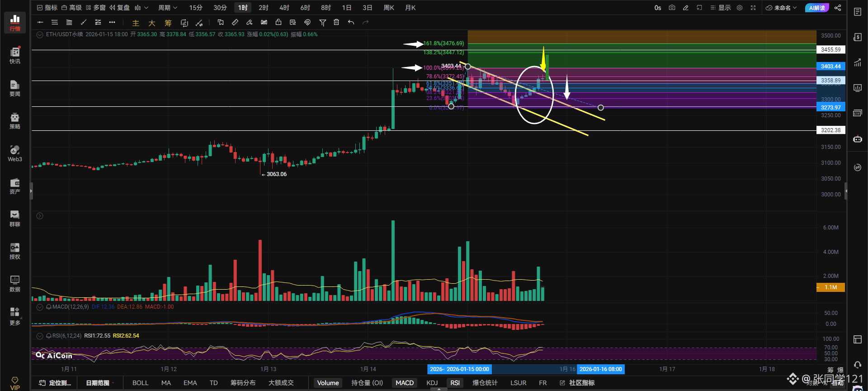Screen dimensions: 868x391
Task: Expand the candlestick chart type dropdown
Action: pyautogui.click(x=142, y=8)
